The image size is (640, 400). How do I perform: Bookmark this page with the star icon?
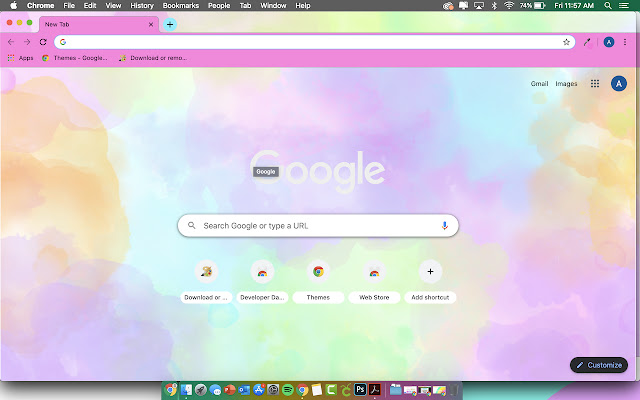coord(566,42)
